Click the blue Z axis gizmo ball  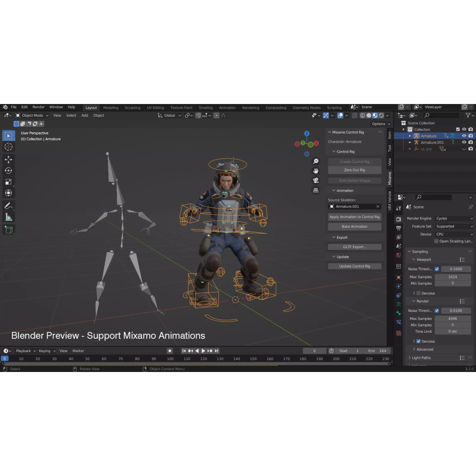[x=307, y=134]
